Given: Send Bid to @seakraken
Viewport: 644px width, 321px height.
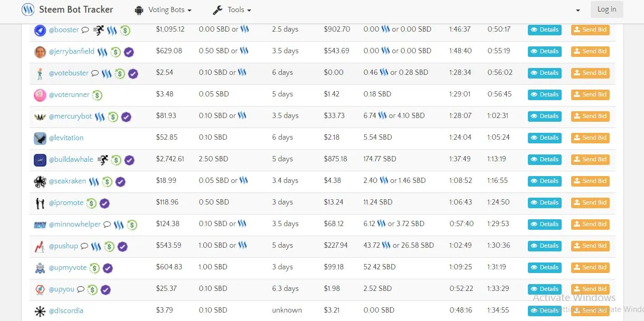Looking at the screenshot, I should (x=590, y=181).
